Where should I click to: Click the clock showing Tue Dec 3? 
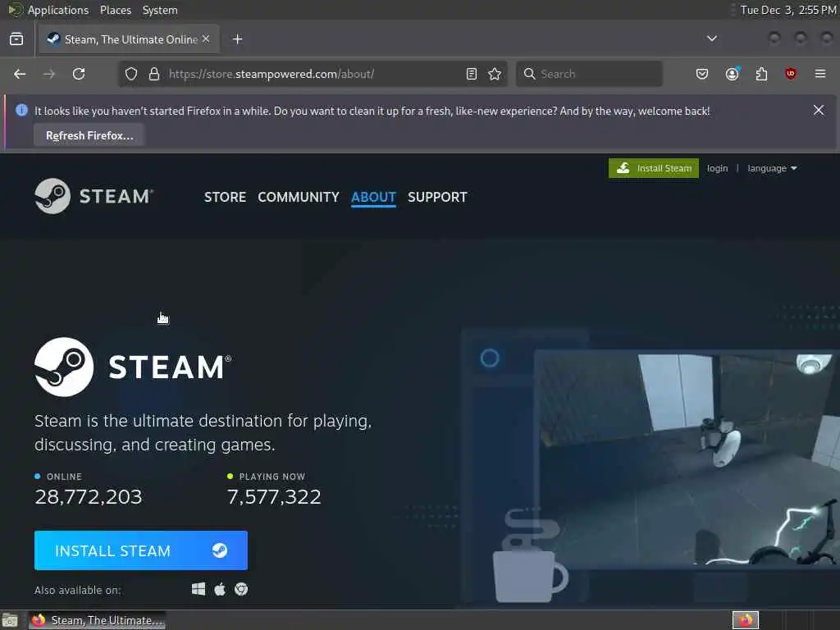coord(787,10)
